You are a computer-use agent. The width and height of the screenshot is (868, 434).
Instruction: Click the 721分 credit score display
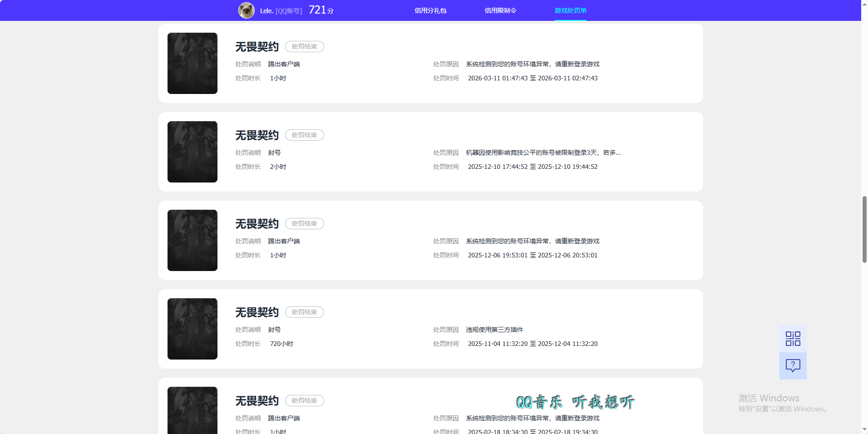tap(320, 10)
